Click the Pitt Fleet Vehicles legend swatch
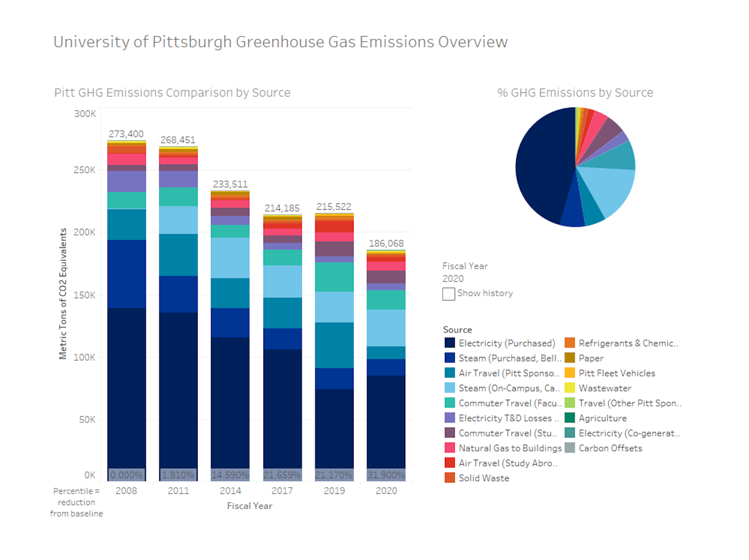Viewport: 749px width, 560px height. point(570,373)
